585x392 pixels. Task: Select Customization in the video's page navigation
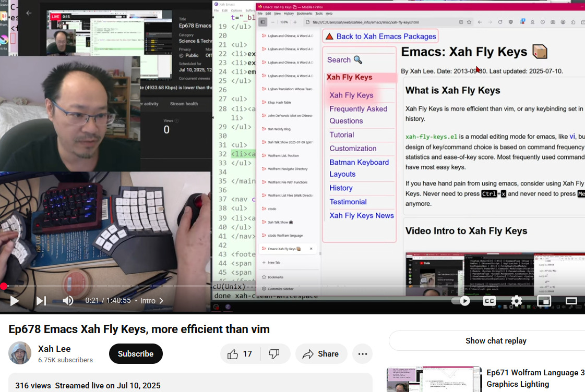[x=353, y=149]
